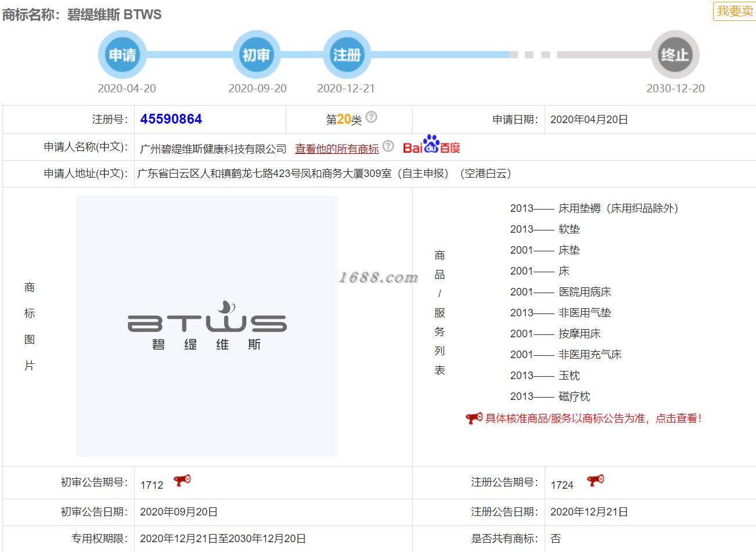Image resolution: width=756 pixels, height=552 pixels.
Task: Select goods item 非医用气垫
Action: (585, 313)
